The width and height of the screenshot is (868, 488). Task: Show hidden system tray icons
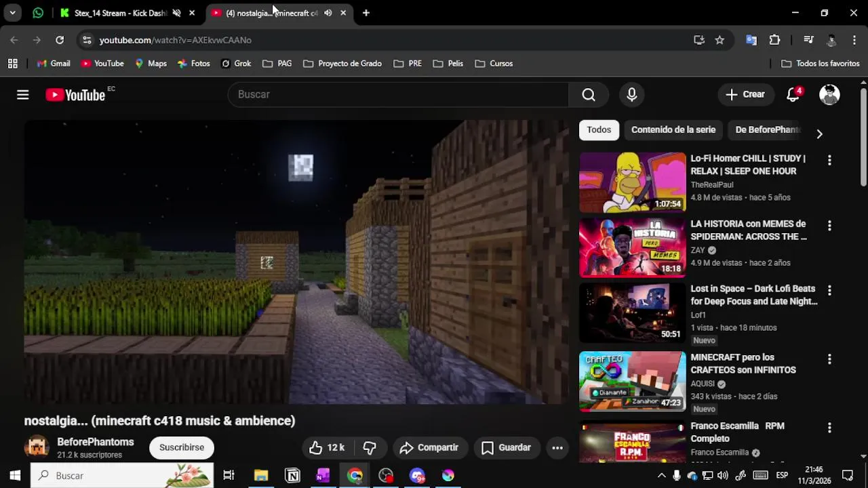(x=662, y=476)
